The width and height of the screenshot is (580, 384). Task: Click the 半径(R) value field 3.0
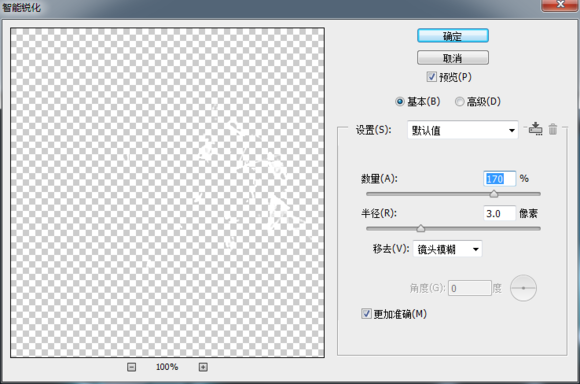[499, 213]
